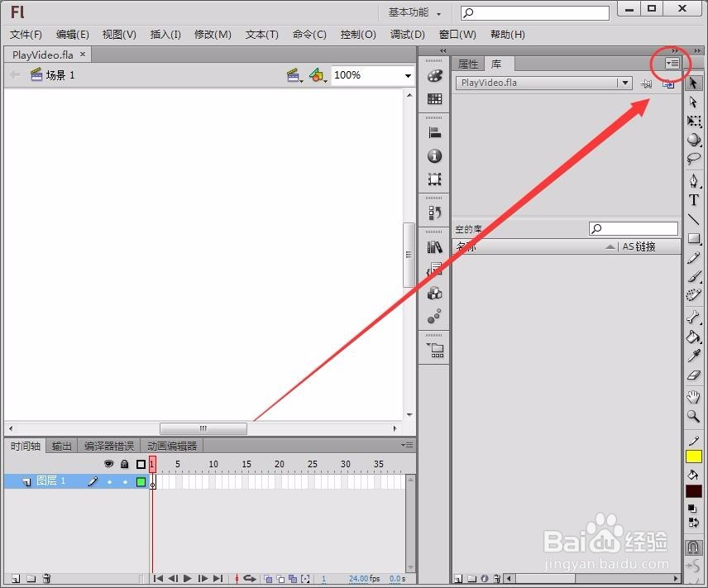
Task: Click the library search field
Action: 633,228
